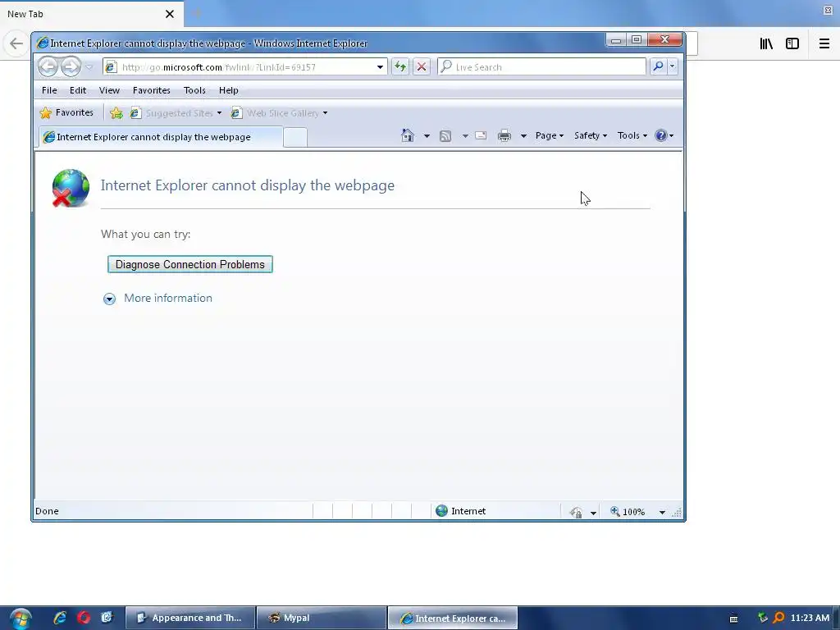840x630 pixels.
Task: Open a new blank tab in Internet Explorer
Action: pos(295,138)
